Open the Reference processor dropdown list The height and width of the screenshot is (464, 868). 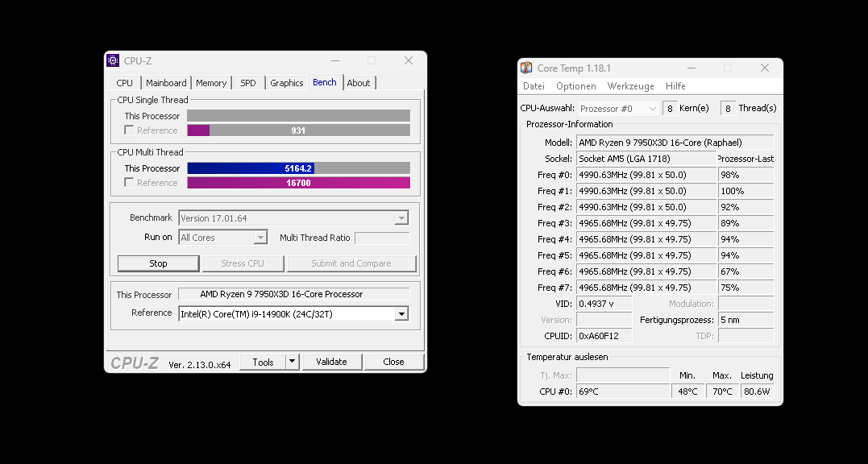[402, 314]
